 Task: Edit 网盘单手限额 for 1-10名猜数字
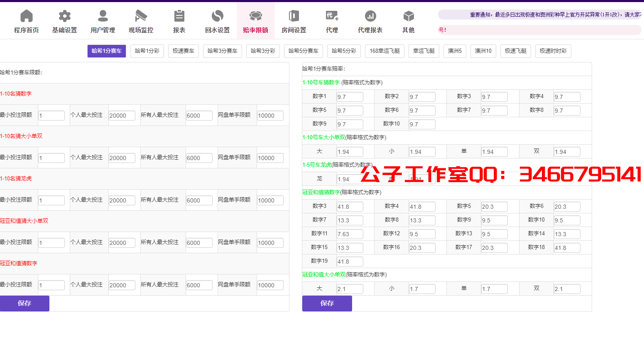[270, 116]
